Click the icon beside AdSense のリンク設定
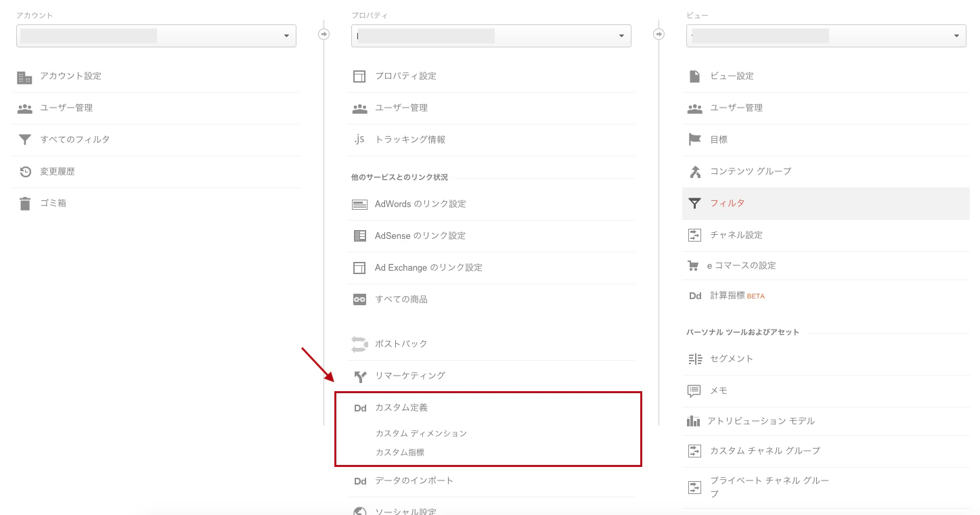The height and width of the screenshot is (515, 980). 359,236
